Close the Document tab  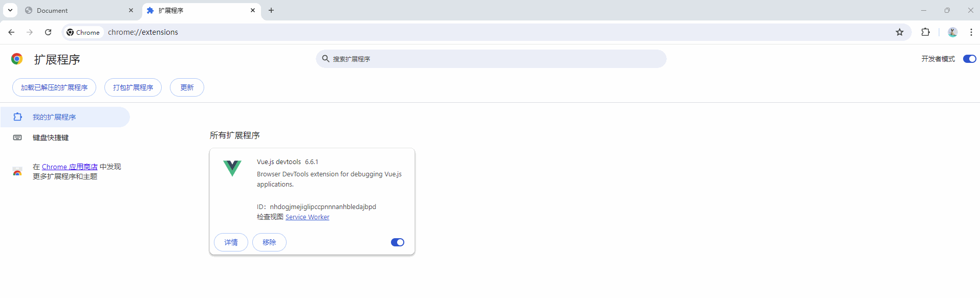click(x=131, y=10)
